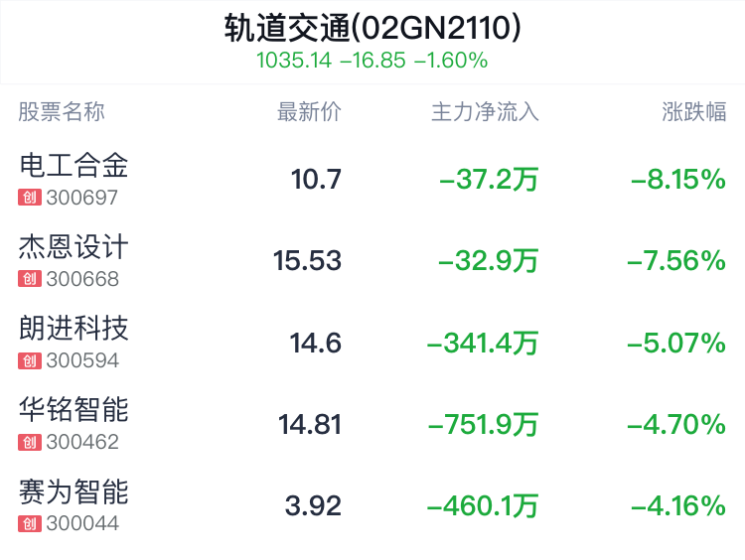Image resolution: width=745 pixels, height=560 pixels.
Task: Click the 创 badge beside 300668
Action: tap(30, 279)
